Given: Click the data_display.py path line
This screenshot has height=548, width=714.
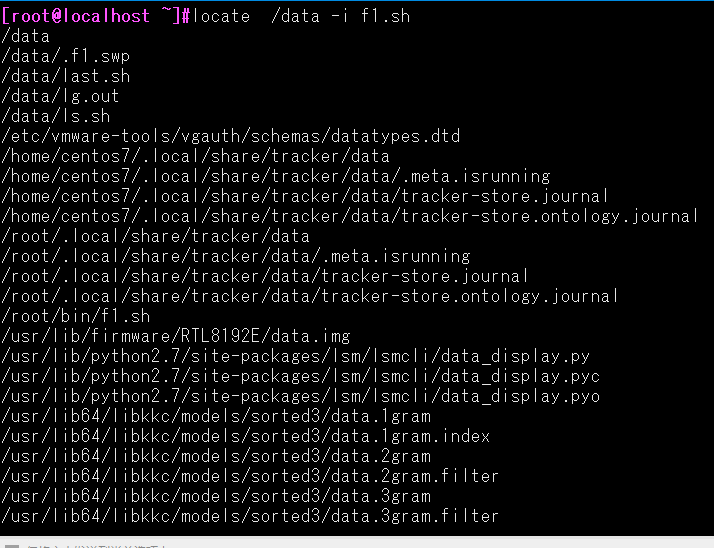Looking at the screenshot, I should [296, 357].
